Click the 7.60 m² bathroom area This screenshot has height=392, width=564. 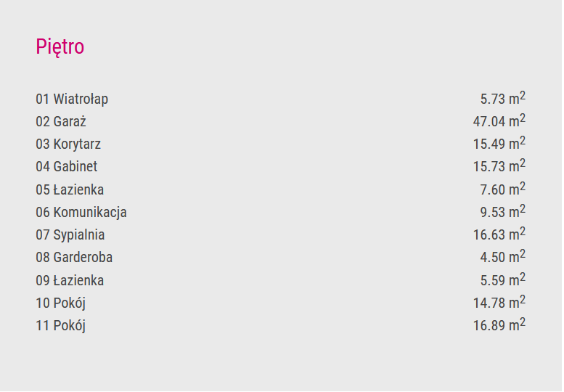pyautogui.click(x=503, y=189)
